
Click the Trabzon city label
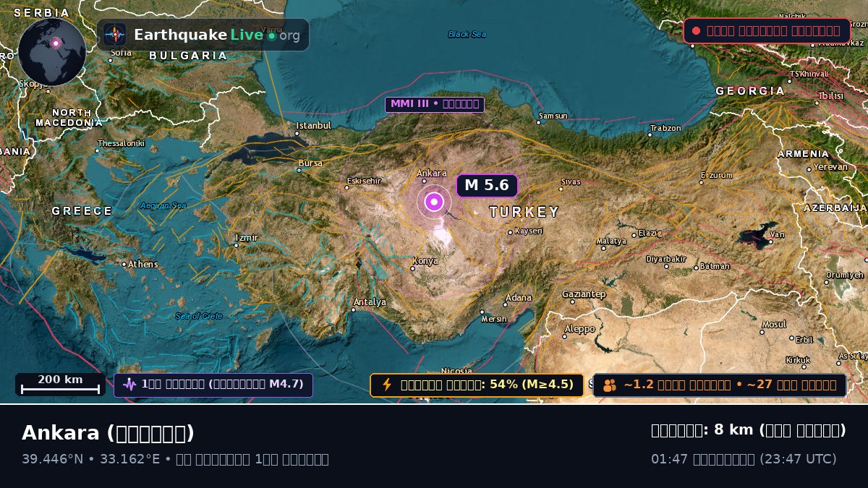click(x=665, y=128)
